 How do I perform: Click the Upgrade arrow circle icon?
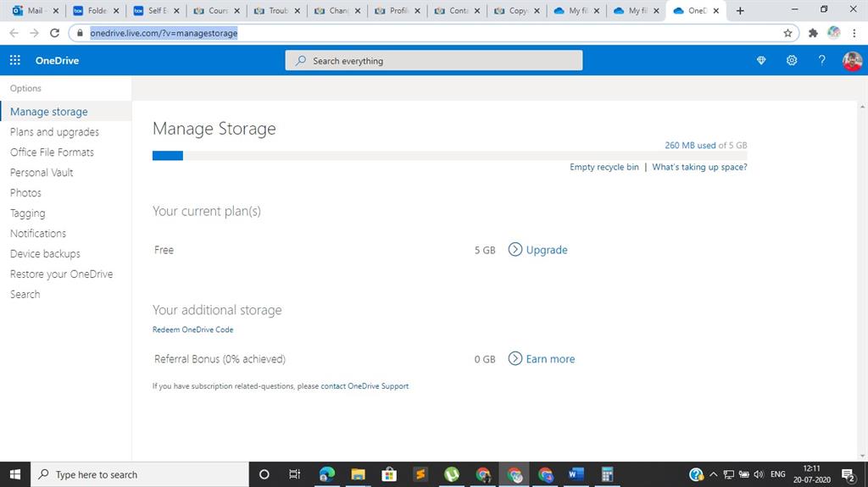[x=515, y=250]
